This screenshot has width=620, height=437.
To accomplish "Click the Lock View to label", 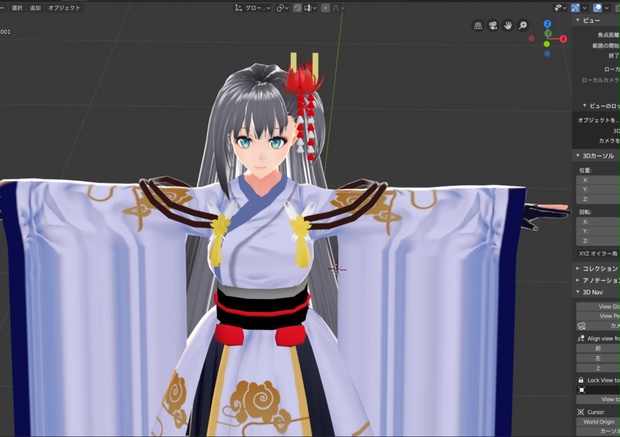I will coord(603,380).
